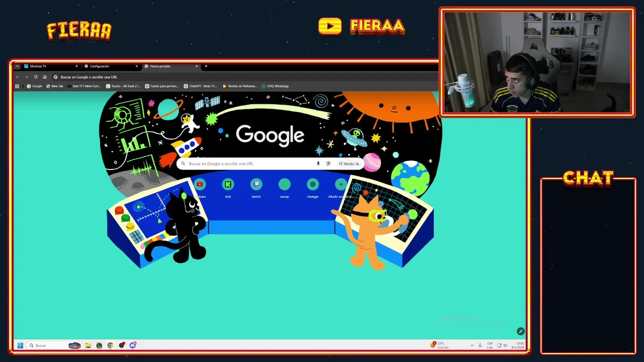Open the apps grid in the bookmarks bar
Viewport: 644px width, 362px height.
click(x=17, y=86)
